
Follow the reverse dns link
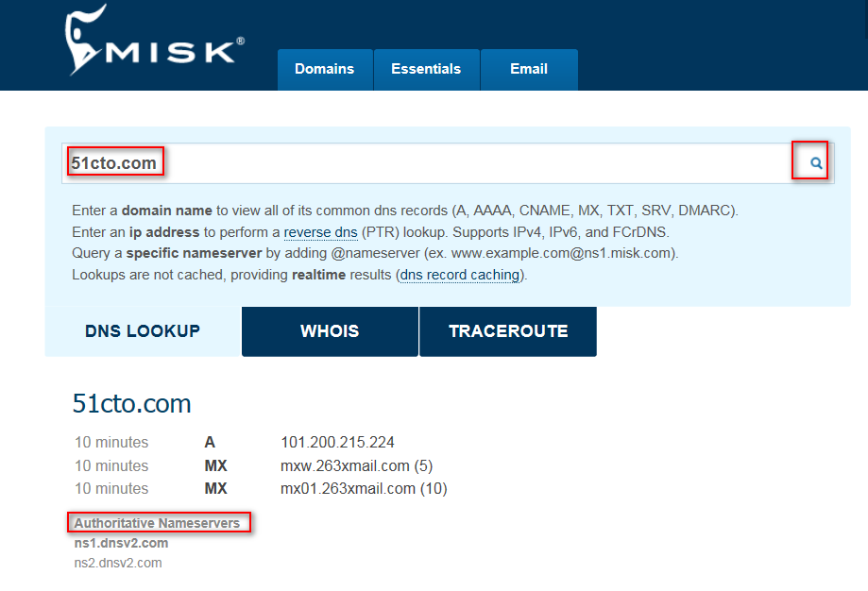320,232
